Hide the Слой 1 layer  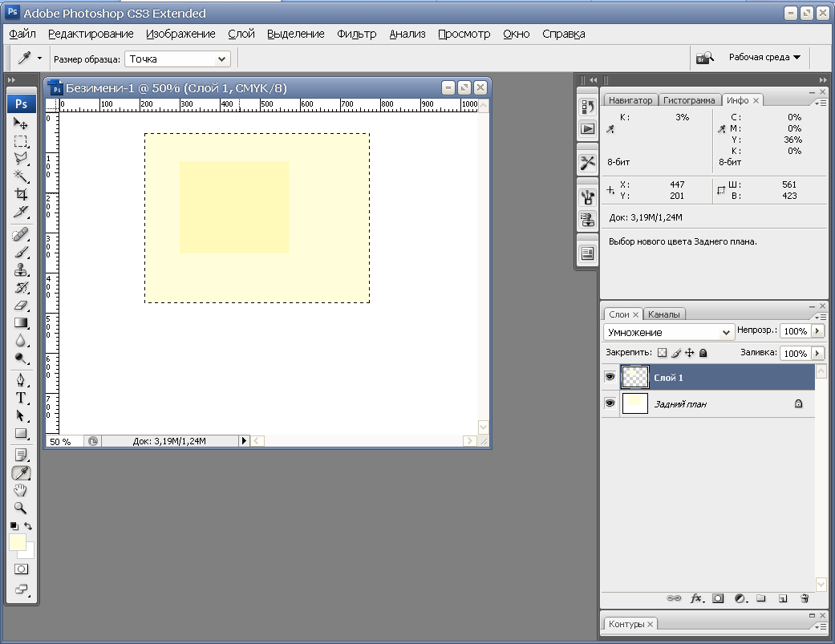tap(610, 377)
